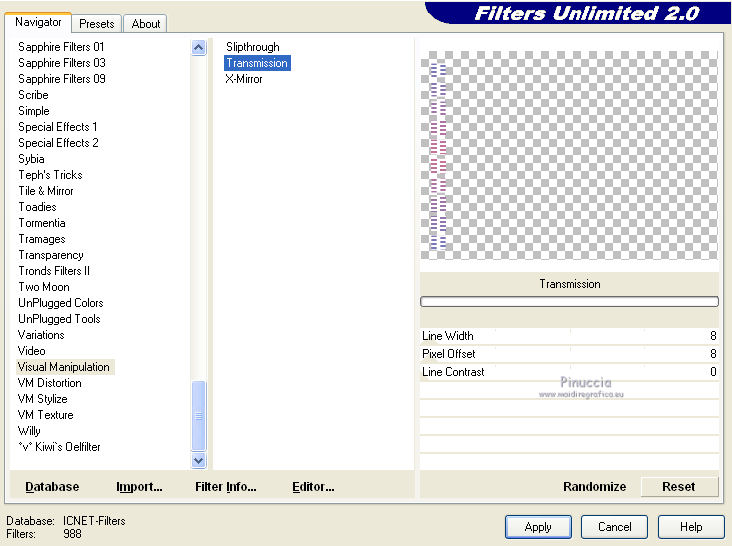The image size is (732, 546).
Task: Select the Tormentia category
Action: pos(42,223)
